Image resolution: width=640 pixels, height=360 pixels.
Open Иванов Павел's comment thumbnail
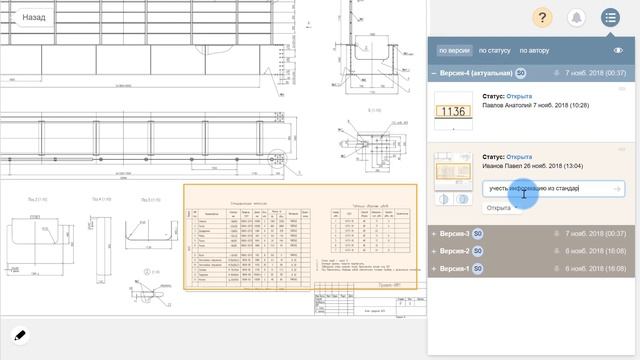point(453,171)
